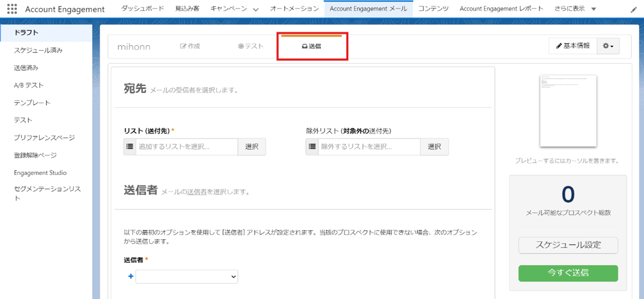Expand the キャンペーン menu chevron
Screen dimensions: 644x299
[x=256, y=9]
